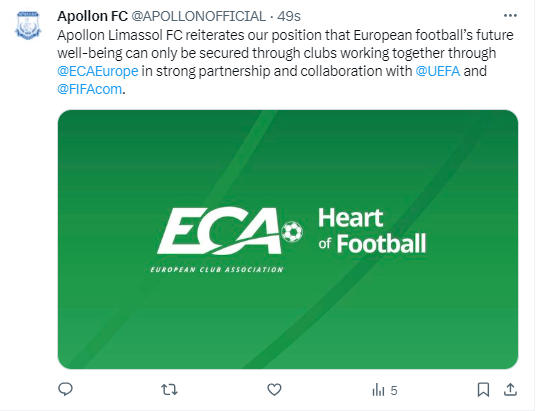Click the tweet body text to expand
This screenshot has height=411, width=538.
click(285, 62)
